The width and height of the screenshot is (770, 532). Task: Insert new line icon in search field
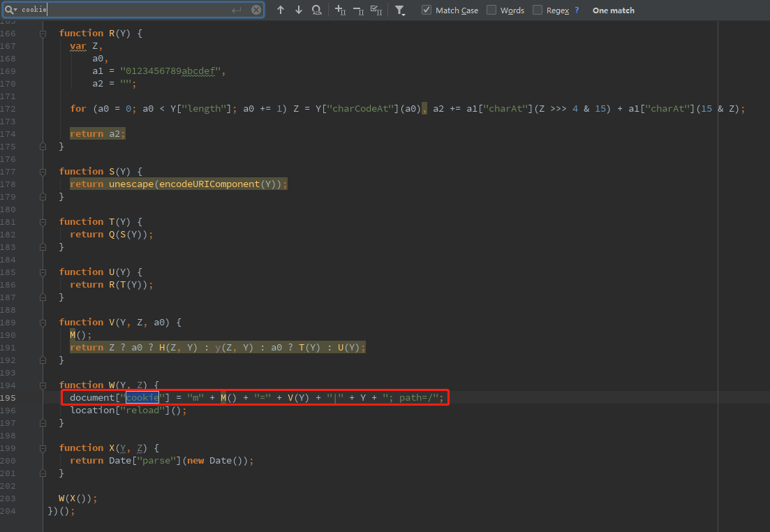click(237, 10)
